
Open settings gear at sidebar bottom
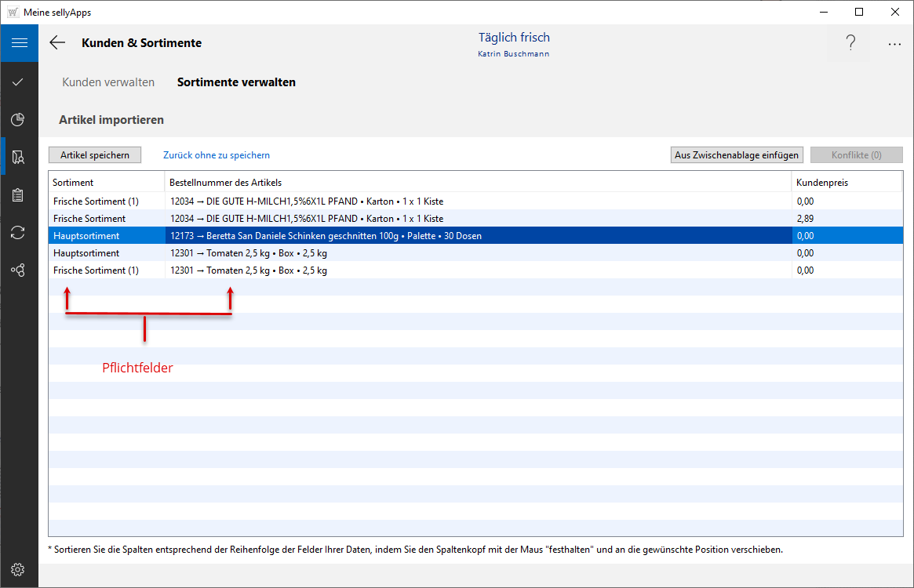coord(19,569)
